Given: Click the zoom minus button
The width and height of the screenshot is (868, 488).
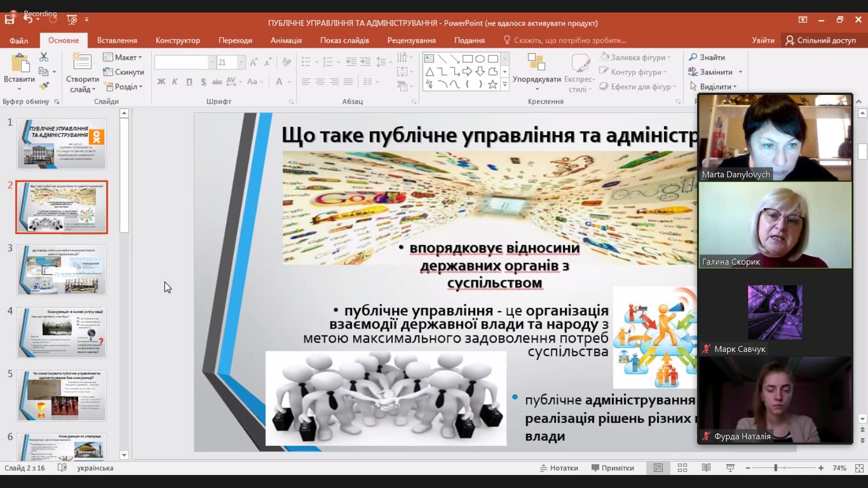Looking at the screenshot, I should (x=748, y=468).
